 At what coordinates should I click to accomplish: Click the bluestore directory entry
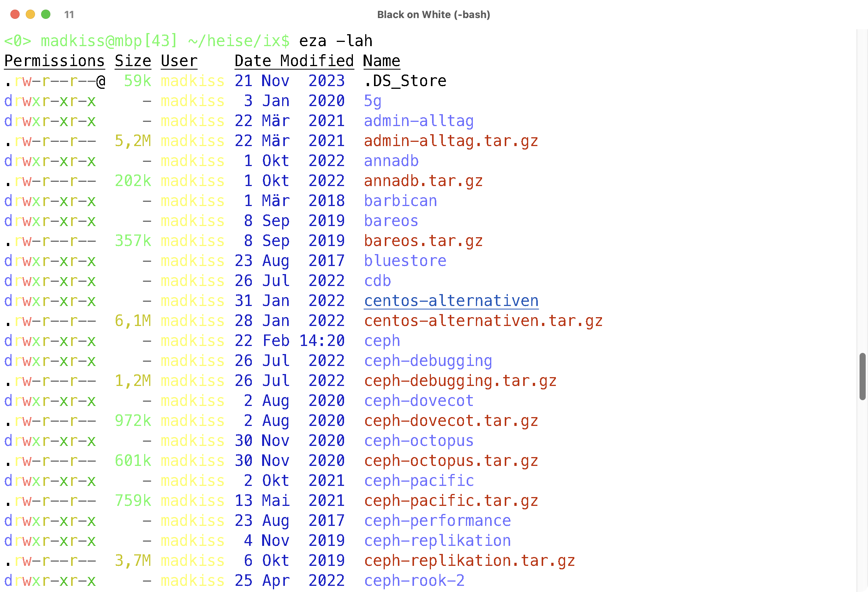point(405,261)
